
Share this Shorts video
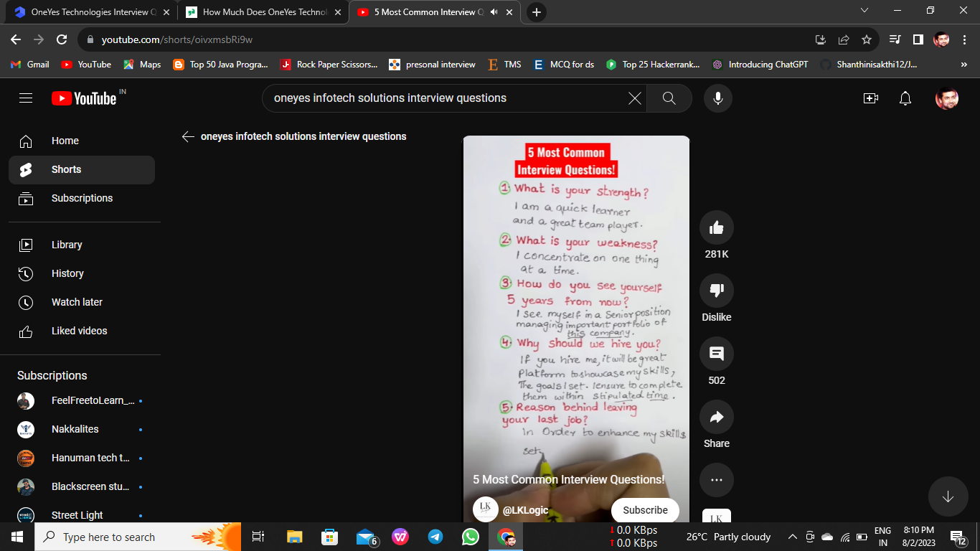[x=716, y=418]
